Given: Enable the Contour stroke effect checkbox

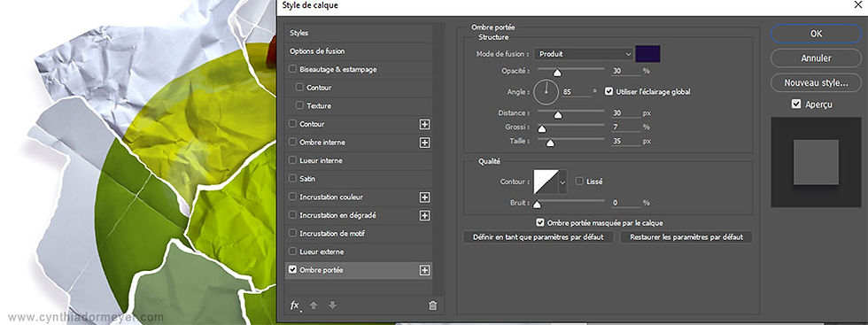Looking at the screenshot, I should click(x=293, y=124).
